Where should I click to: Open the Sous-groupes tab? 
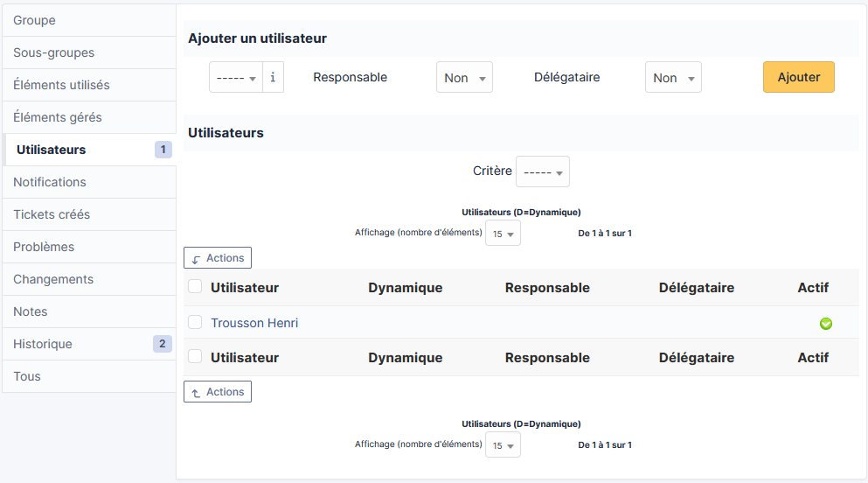[89, 52]
